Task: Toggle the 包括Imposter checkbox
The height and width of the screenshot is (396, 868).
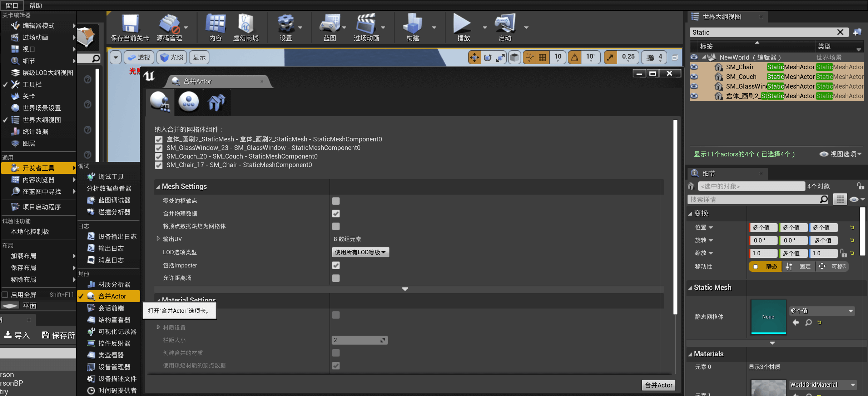Action: click(336, 265)
